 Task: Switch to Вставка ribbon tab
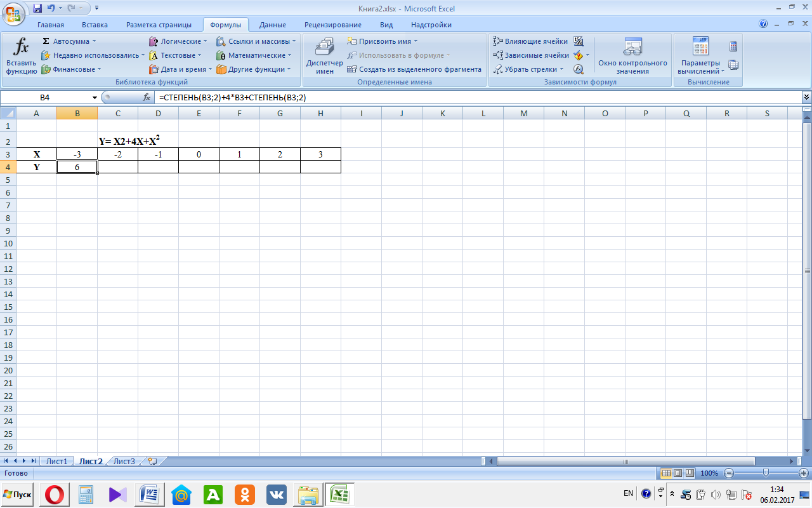[x=95, y=25]
